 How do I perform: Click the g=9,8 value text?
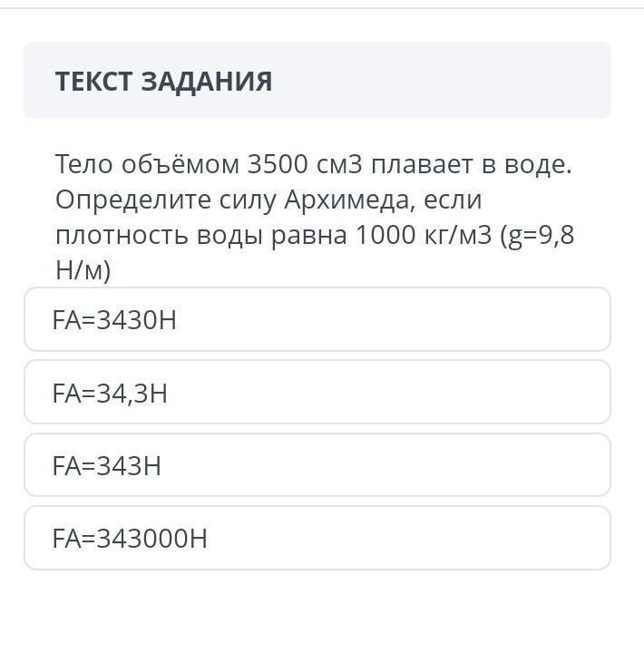542,235
